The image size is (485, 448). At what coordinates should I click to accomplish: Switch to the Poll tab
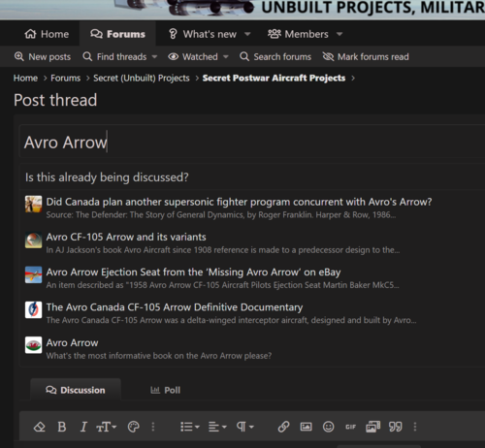pos(165,390)
